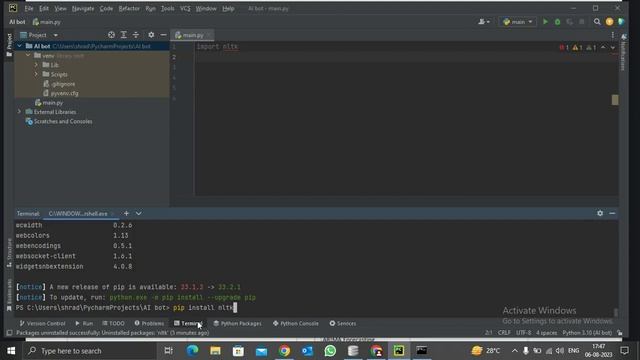640x360 pixels.
Task: Open the Services tool window
Action: 343,323
